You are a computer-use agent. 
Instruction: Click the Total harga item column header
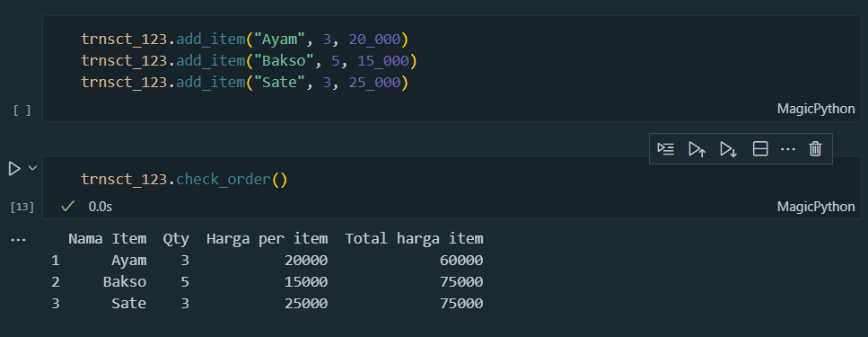tap(414, 239)
